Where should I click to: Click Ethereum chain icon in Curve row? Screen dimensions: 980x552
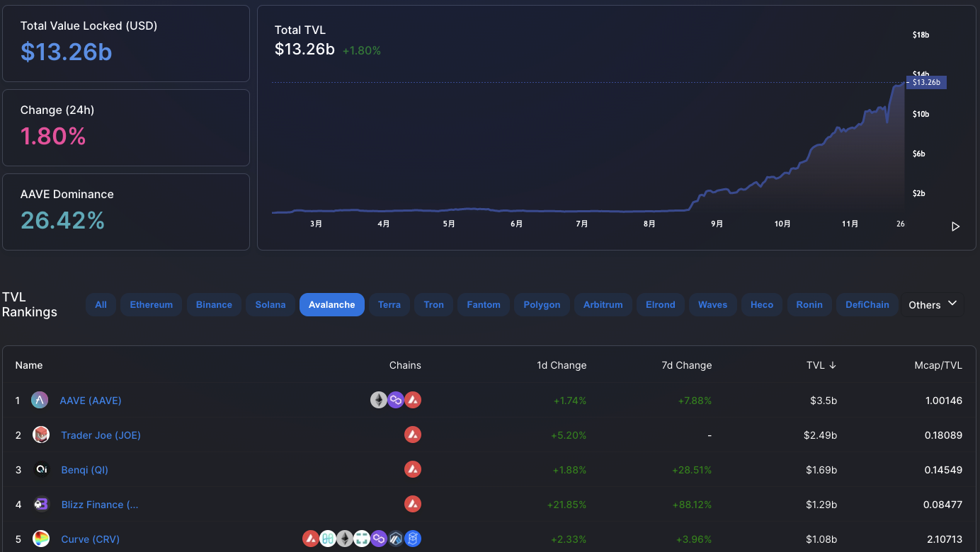click(345, 539)
